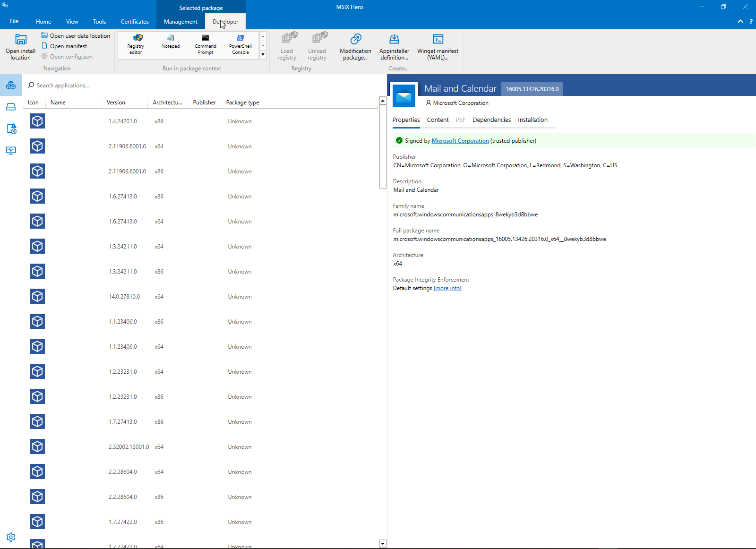The height and width of the screenshot is (549, 756).
Task: Click the MSIX Hero window icon
Action: click(x=5, y=5)
